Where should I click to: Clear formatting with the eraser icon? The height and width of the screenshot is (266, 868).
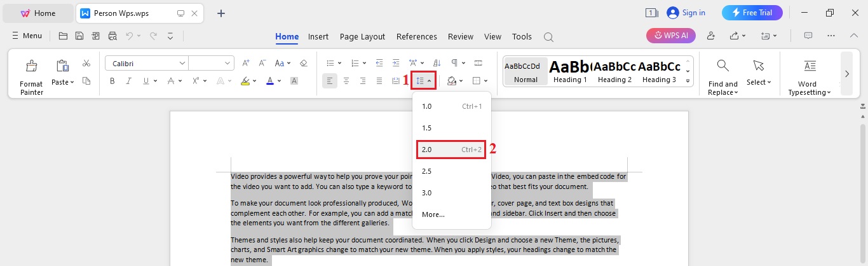[x=304, y=63]
